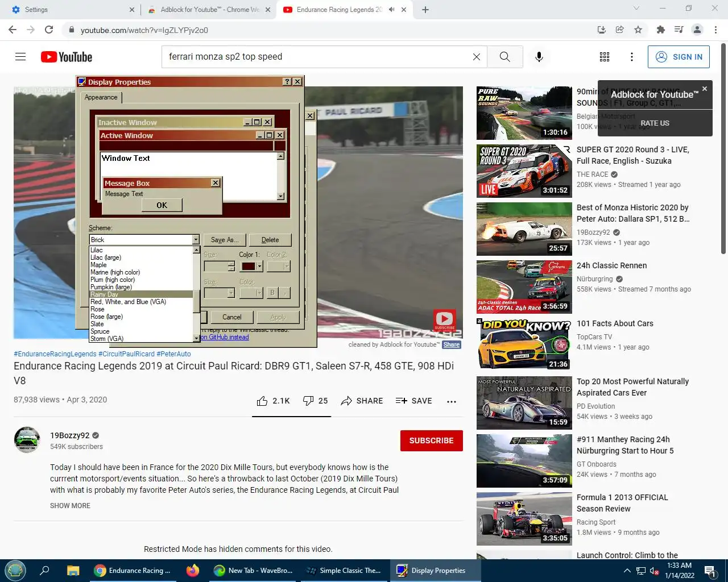Viewport: 728px width, 582px height.
Task: Click SHARE under the video
Action: (362, 401)
